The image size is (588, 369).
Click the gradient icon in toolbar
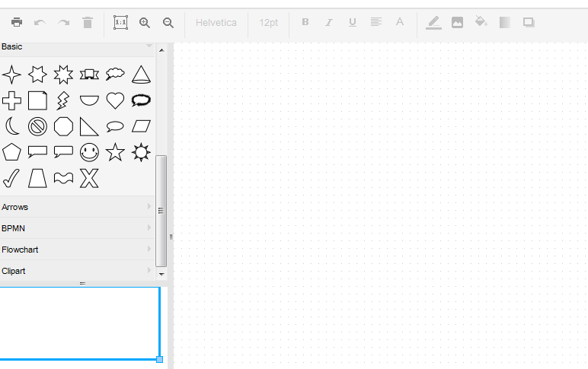pos(505,23)
